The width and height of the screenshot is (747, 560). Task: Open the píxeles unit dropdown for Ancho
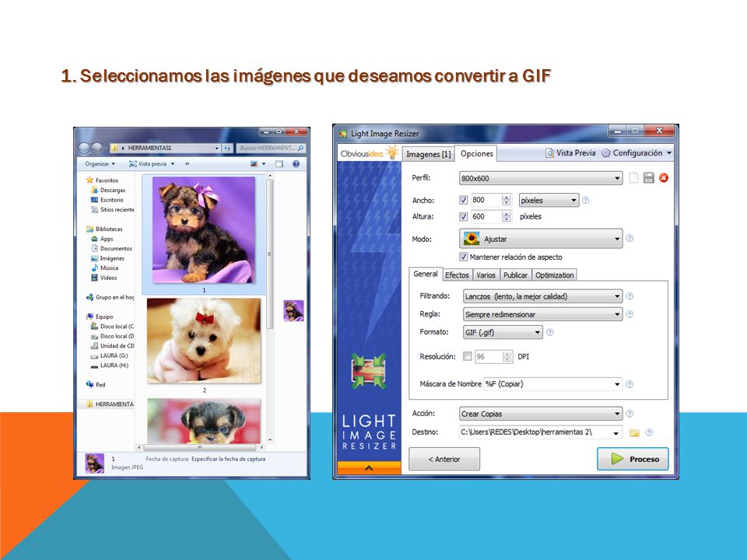tap(549, 201)
